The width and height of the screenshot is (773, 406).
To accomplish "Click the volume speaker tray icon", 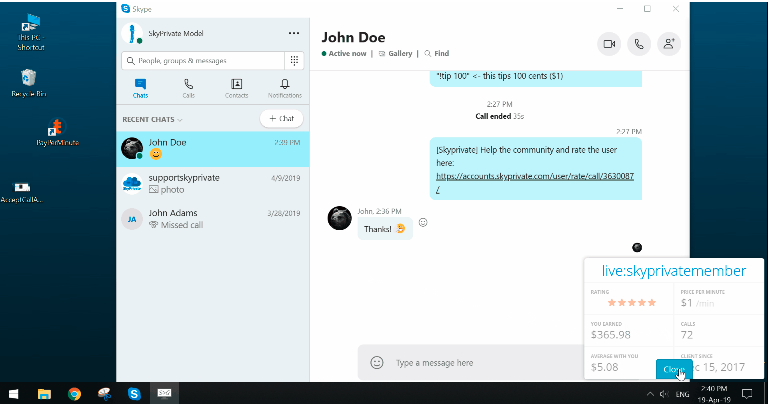I will [664, 394].
